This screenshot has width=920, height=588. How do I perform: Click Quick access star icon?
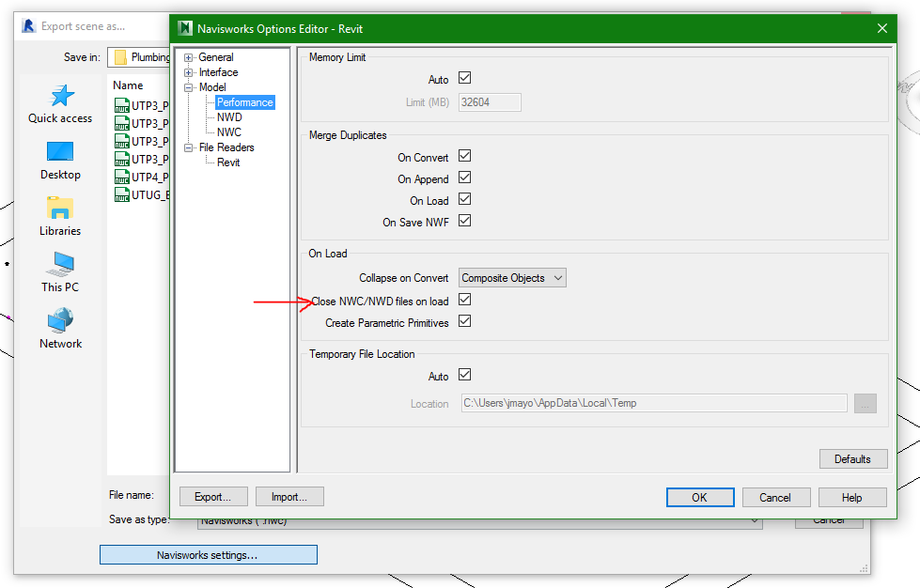[62, 96]
